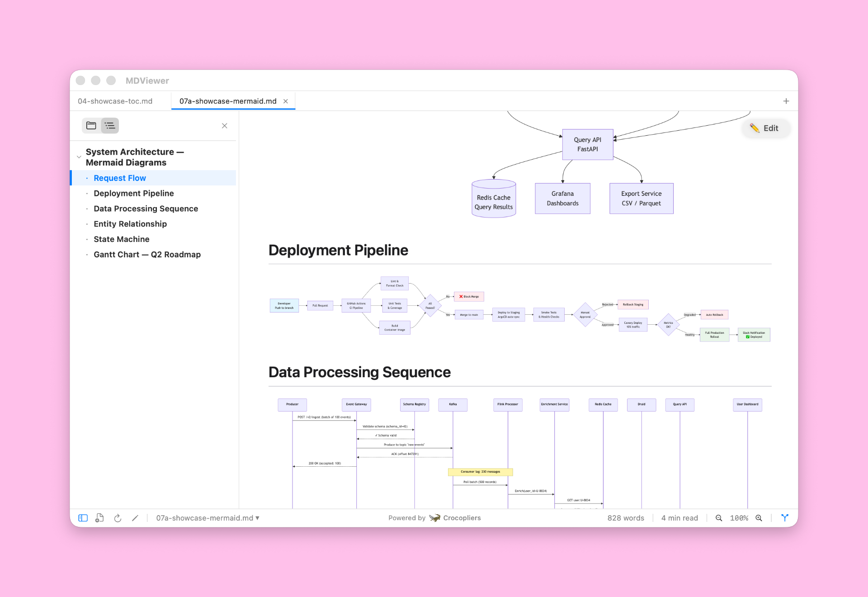Image resolution: width=868 pixels, height=597 pixels.
Task: Click the export document icon
Action: [x=100, y=518]
